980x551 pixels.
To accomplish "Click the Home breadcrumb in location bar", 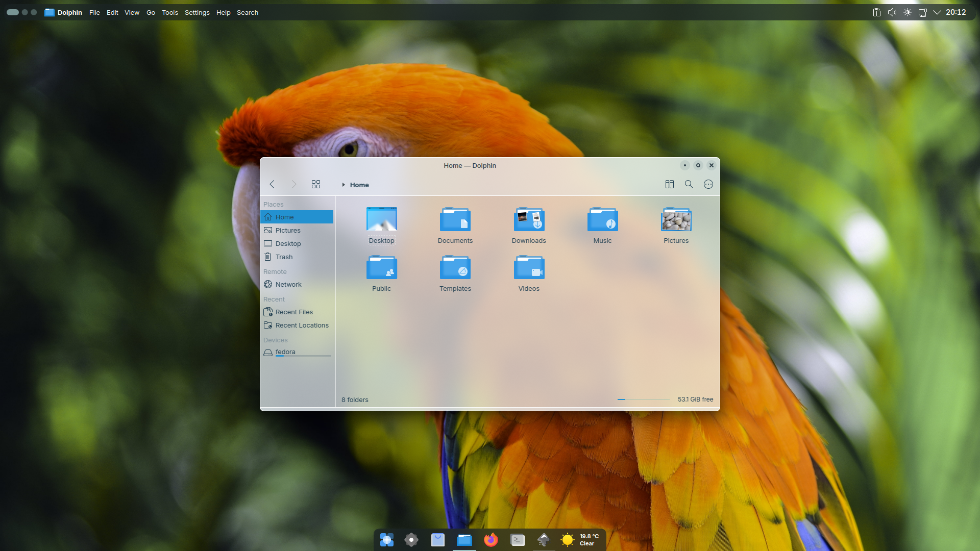I will point(359,185).
